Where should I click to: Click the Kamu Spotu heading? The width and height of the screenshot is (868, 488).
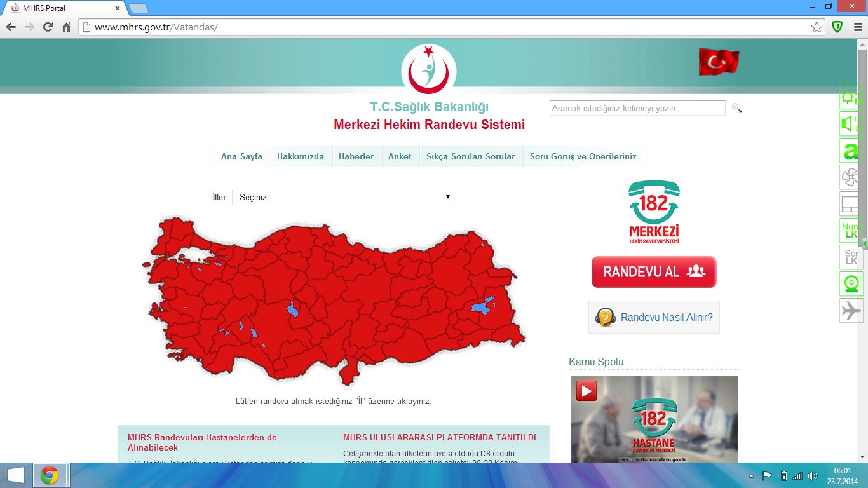coord(596,362)
